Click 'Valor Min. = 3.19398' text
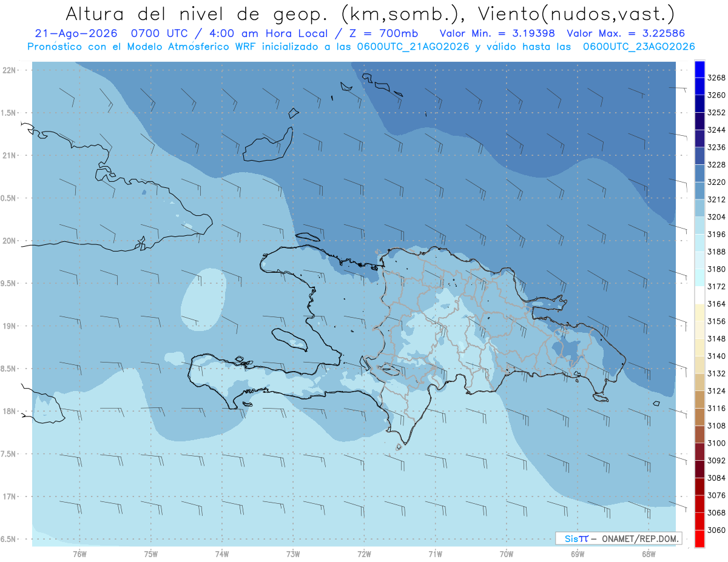Image resolution: width=728 pixels, height=562 pixels. 497,33
